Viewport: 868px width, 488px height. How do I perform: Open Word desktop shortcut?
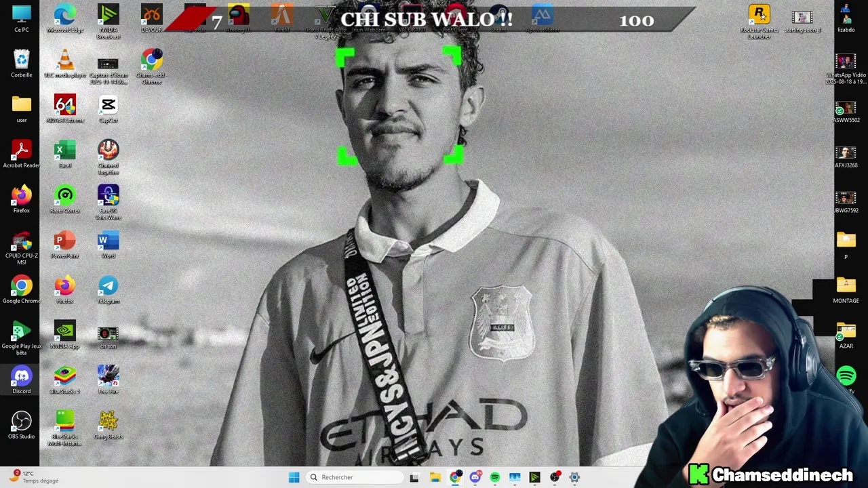(108, 245)
